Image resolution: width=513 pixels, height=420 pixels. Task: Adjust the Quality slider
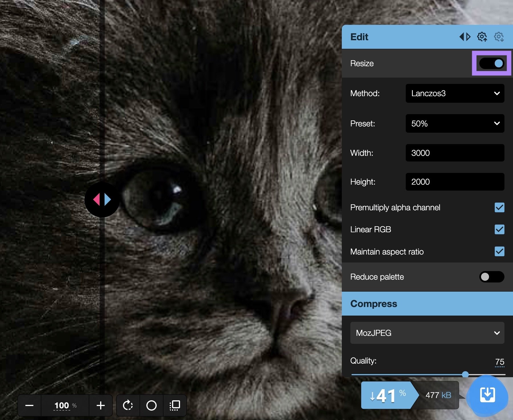[x=466, y=374]
